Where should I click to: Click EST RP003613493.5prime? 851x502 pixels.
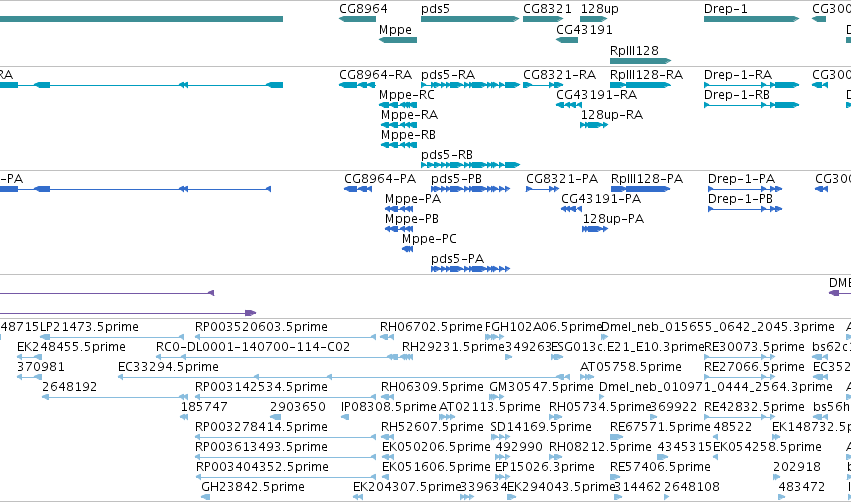tap(262, 447)
